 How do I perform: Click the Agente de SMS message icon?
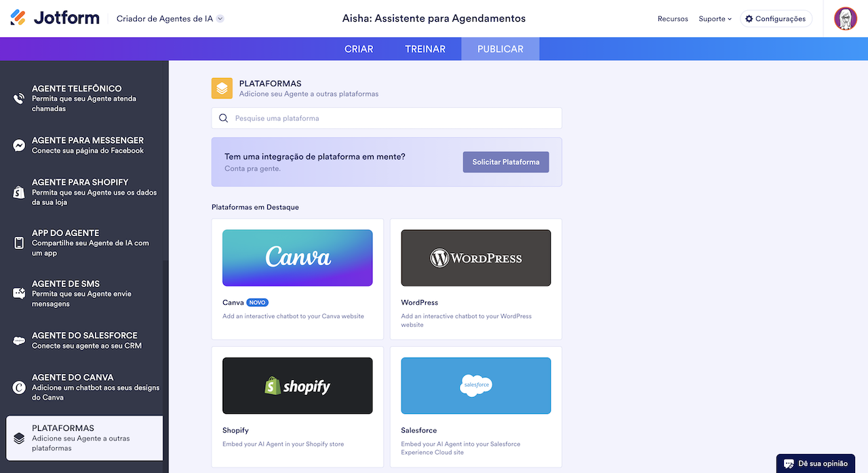tap(19, 294)
